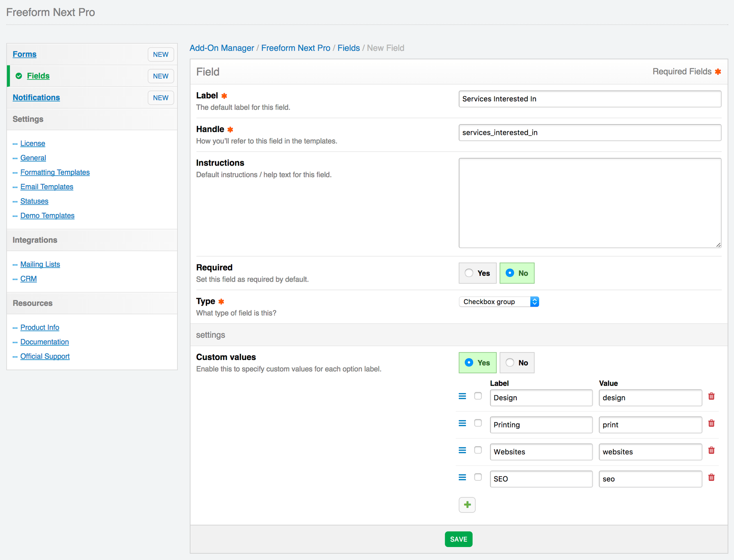
Task: Check the checkbox beside the Design row
Action: click(x=478, y=396)
